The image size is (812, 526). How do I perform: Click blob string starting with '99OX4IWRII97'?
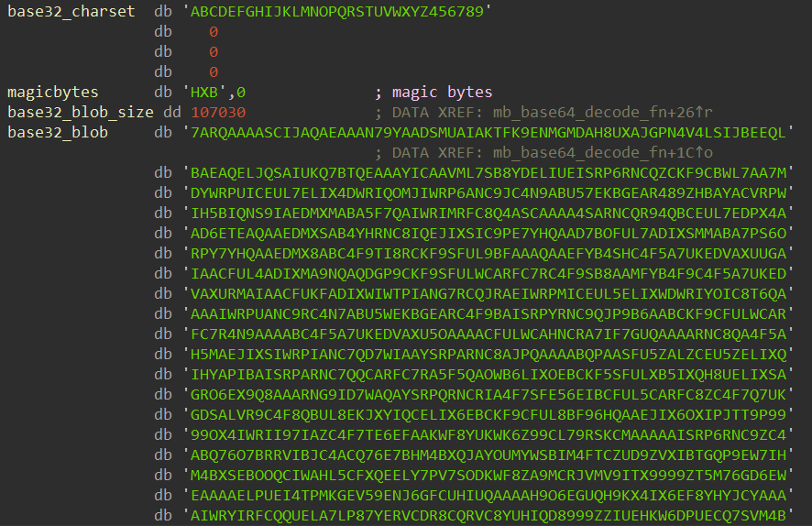tap(488, 435)
